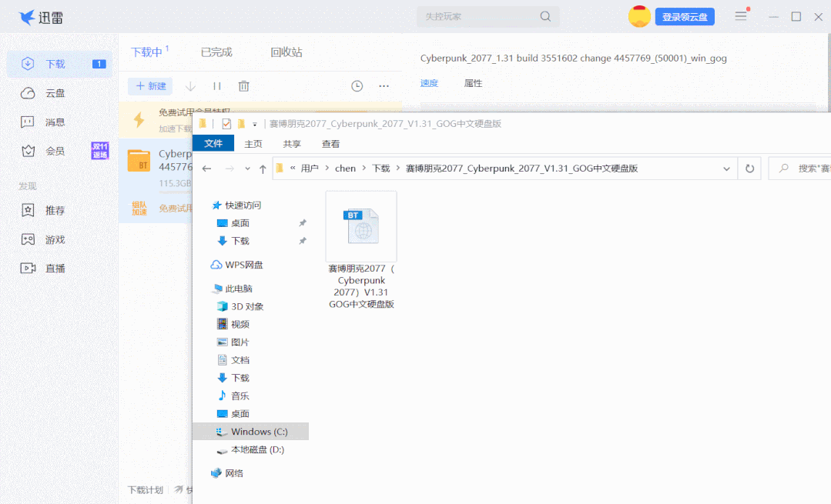Expand the quick access toolbar customize arrow
This screenshot has width=831, height=504.
pos(255,123)
